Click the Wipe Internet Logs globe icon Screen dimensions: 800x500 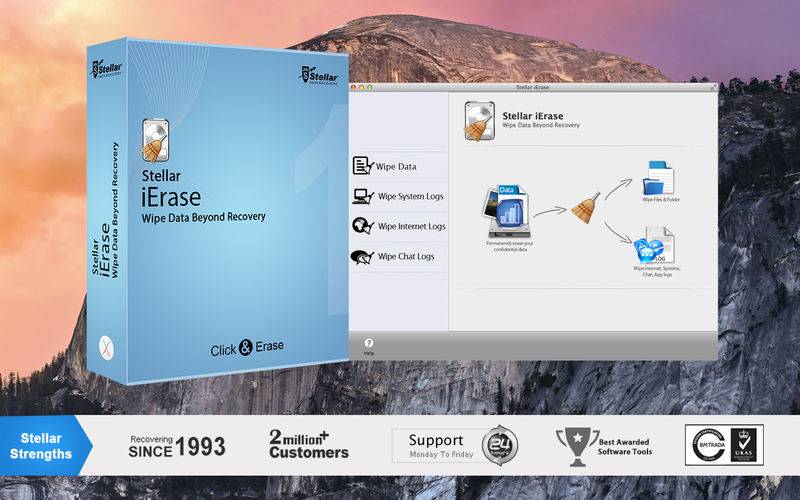(x=363, y=226)
